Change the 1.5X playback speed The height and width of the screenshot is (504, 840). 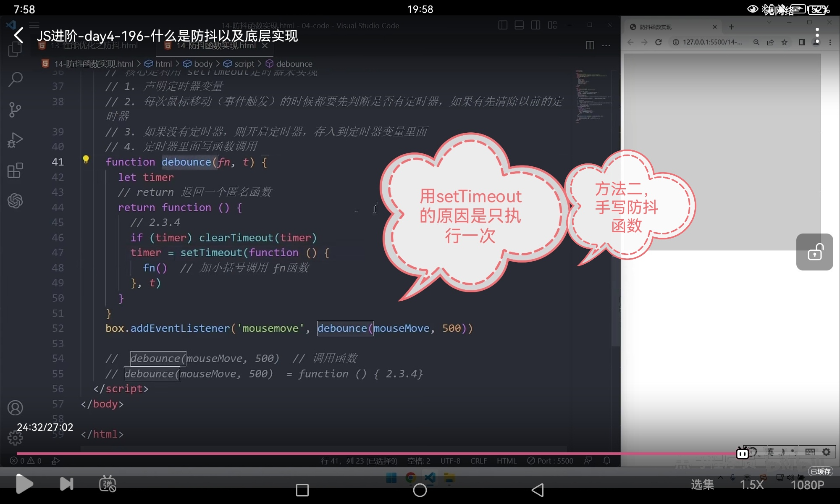(751, 485)
